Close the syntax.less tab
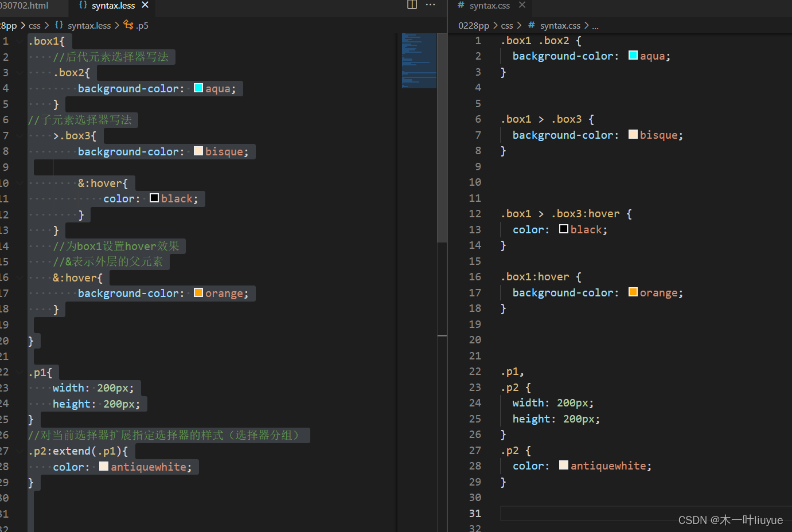This screenshot has height=532, width=792. (145, 5)
